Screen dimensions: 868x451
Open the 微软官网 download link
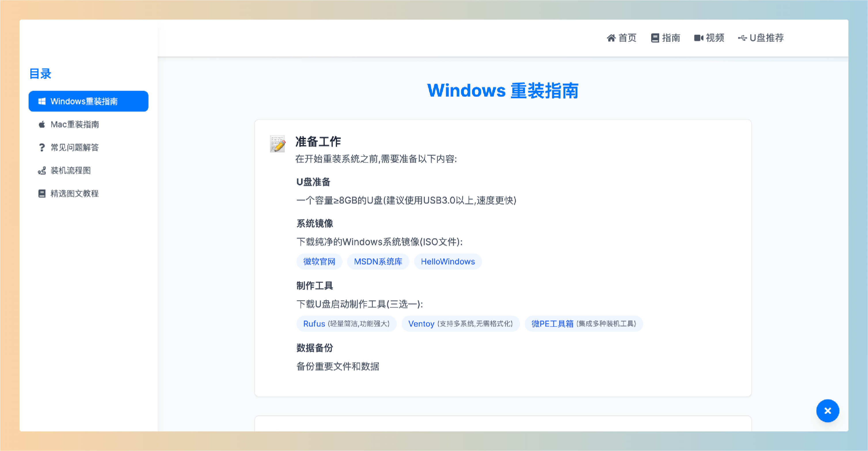319,261
